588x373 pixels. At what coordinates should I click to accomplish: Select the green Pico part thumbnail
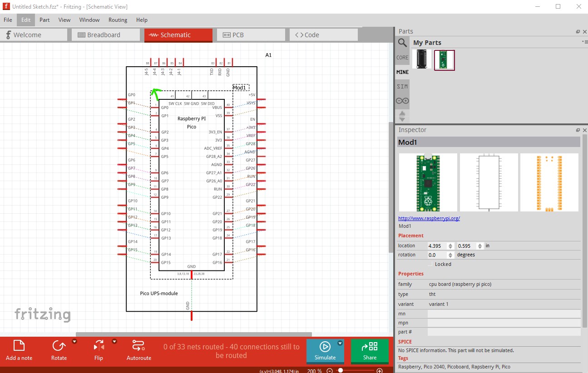tap(445, 60)
